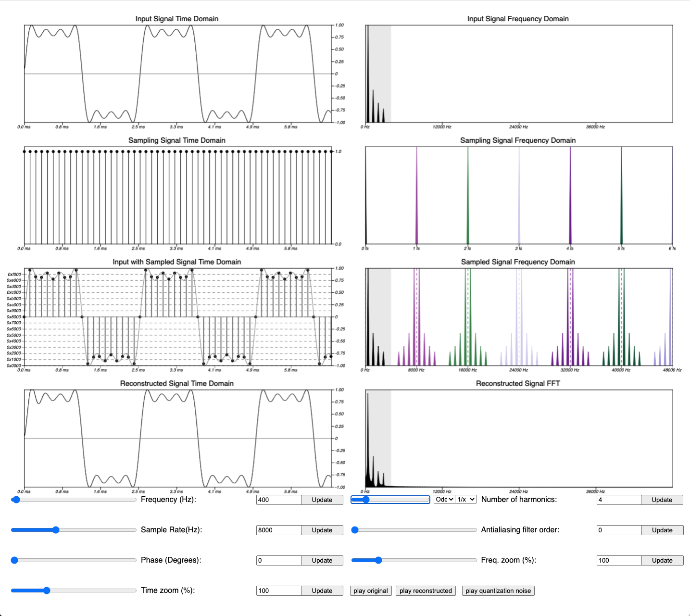Click the Number of harmonics: label
Viewport: 690px width, 616px height.
point(519,500)
